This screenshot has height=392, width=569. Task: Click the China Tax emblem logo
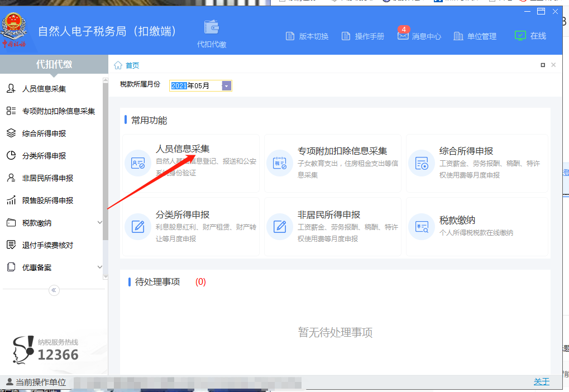point(14,31)
